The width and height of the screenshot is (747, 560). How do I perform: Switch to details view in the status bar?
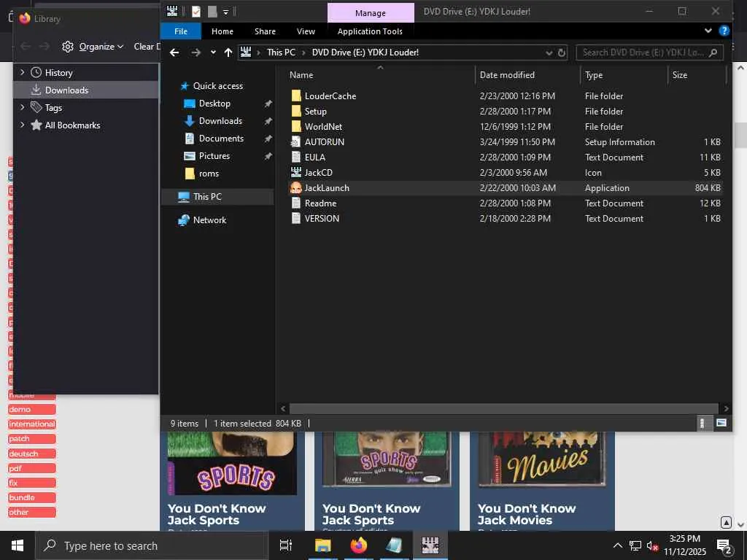pyautogui.click(x=703, y=423)
